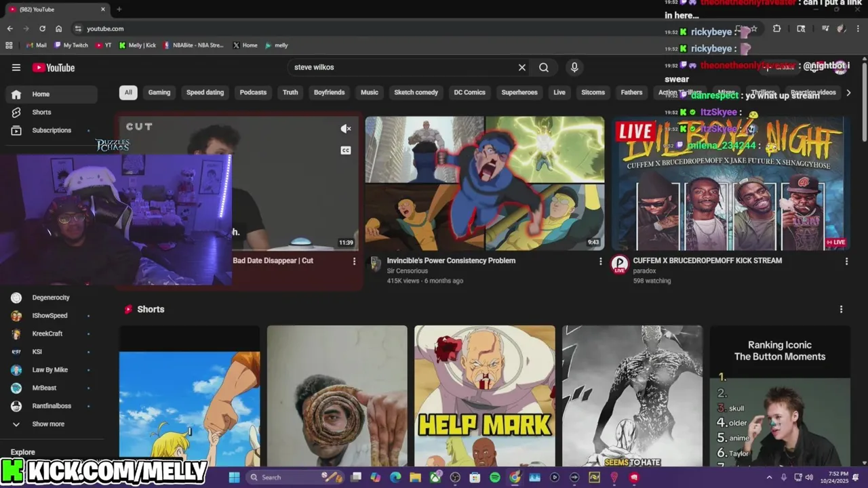The height and width of the screenshot is (488, 868).
Task: Open File Explorer from the taskbar
Action: click(x=415, y=477)
